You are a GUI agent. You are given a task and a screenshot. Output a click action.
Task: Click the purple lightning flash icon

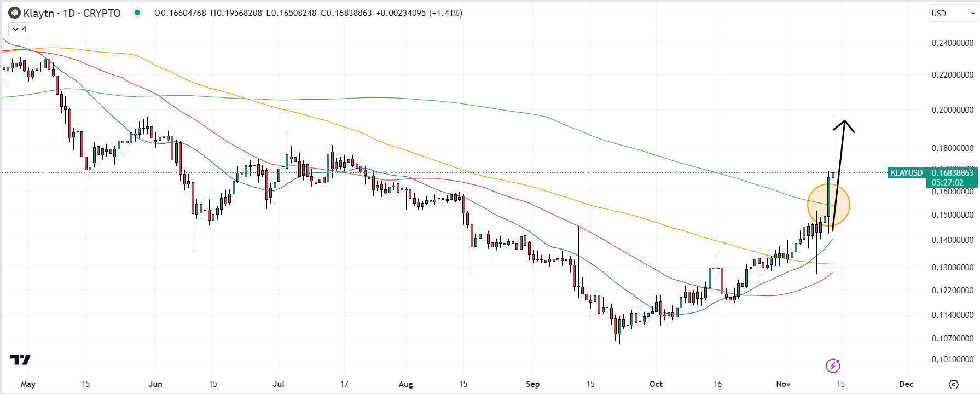click(x=833, y=365)
